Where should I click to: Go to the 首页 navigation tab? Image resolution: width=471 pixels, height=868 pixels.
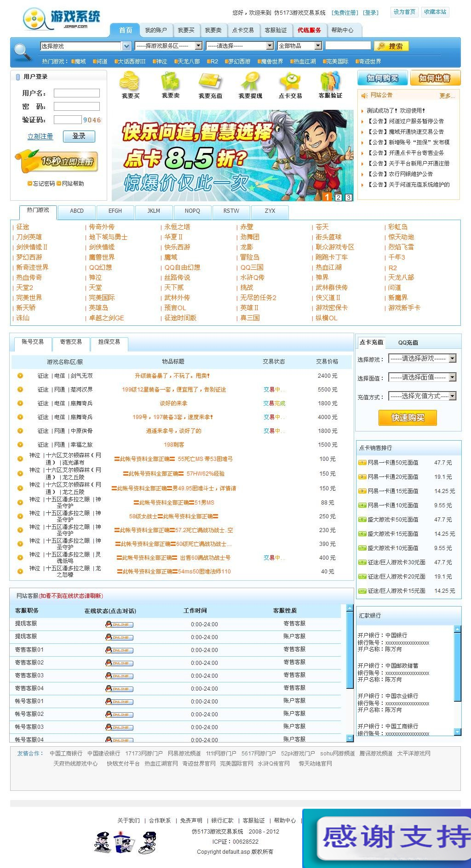(x=125, y=30)
